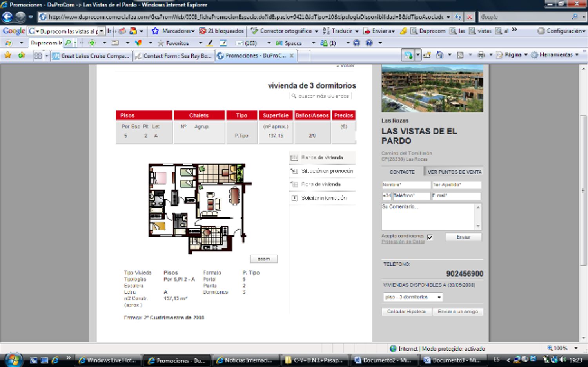Click the Configuración settings button

point(561,31)
